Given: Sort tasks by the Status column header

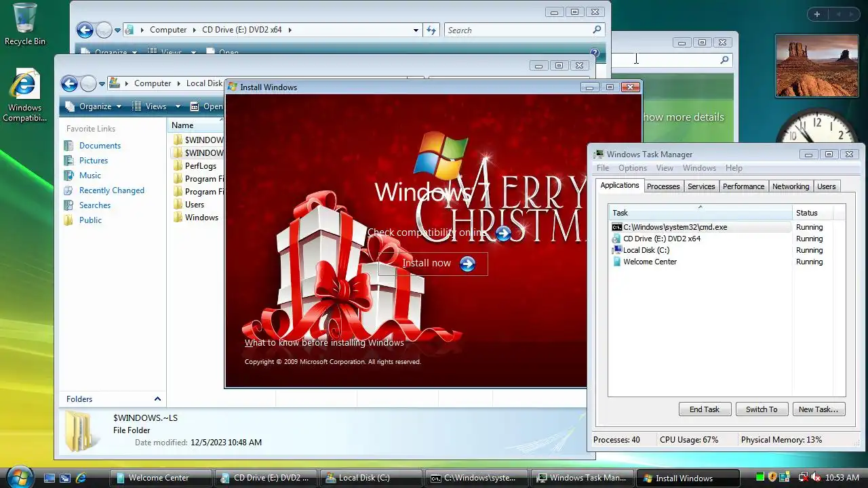Looking at the screenshot, I should click(x=811, y=213).
